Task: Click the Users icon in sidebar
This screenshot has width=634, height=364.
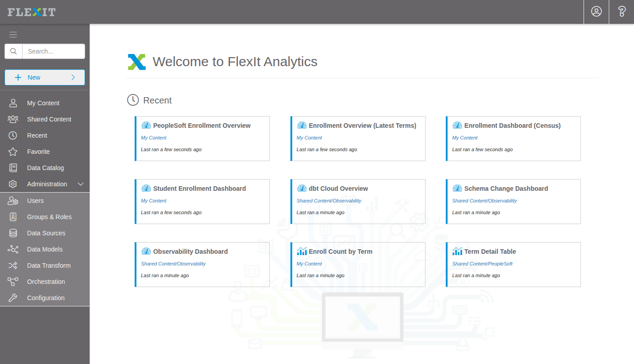Action: [x=13, y=201]
